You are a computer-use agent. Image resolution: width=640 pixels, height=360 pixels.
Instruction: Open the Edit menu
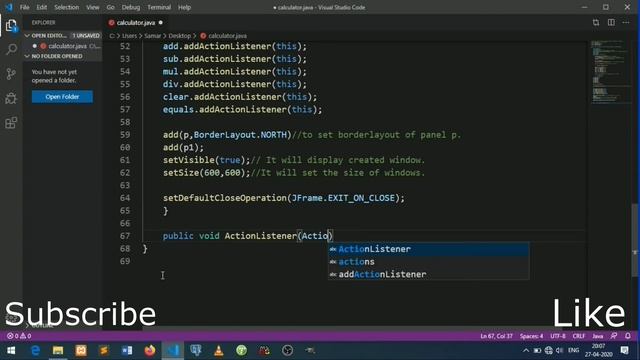42,7
